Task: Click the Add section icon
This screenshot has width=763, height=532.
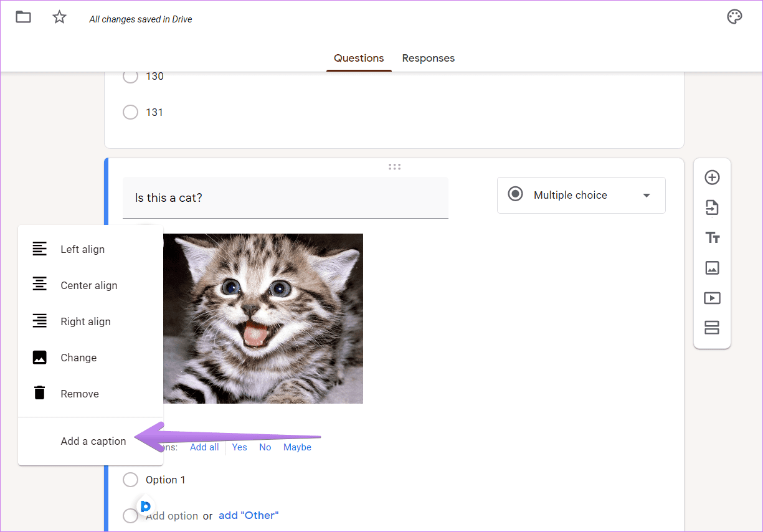Action: point(712,328)
